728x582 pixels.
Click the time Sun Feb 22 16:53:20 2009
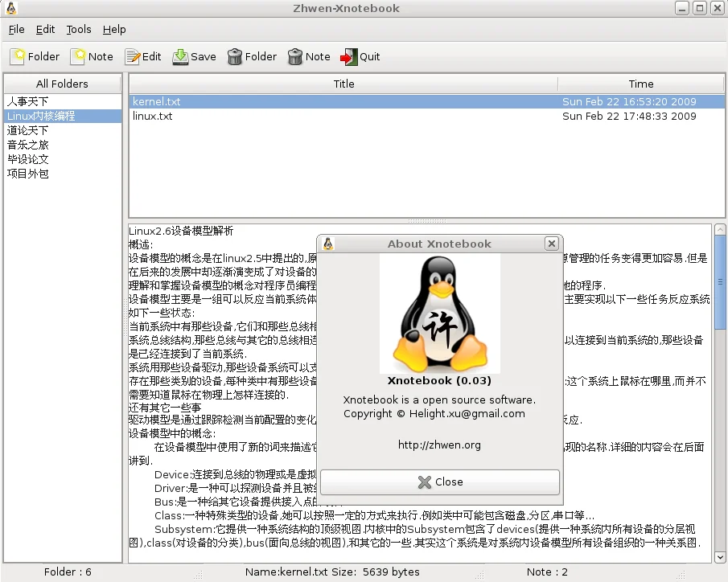629,101
